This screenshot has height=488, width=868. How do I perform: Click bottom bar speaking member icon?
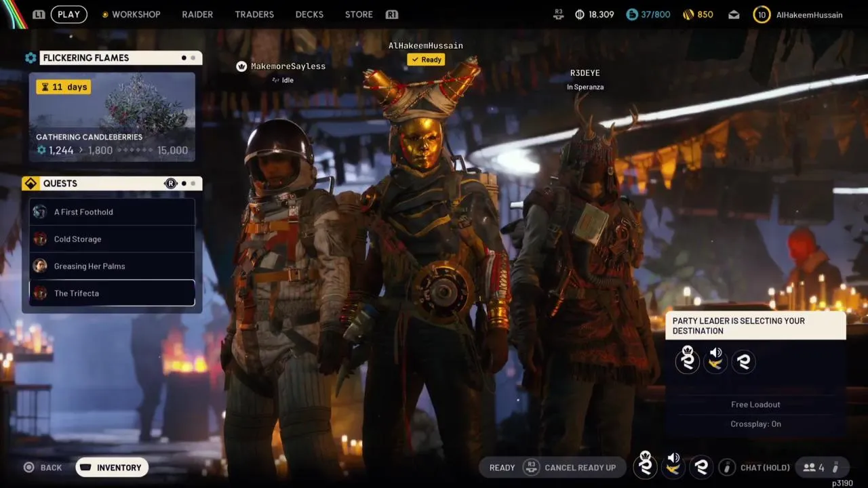pos(673,466)
